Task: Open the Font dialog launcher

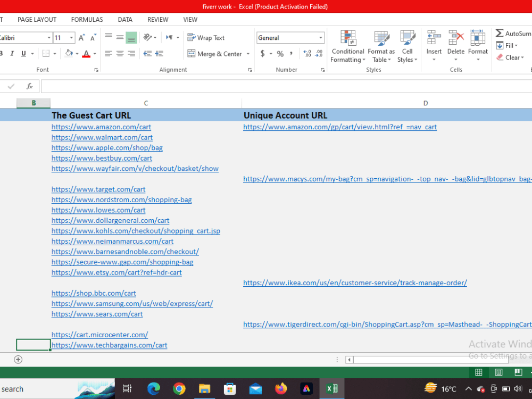Action: click(x=96, y=70)
